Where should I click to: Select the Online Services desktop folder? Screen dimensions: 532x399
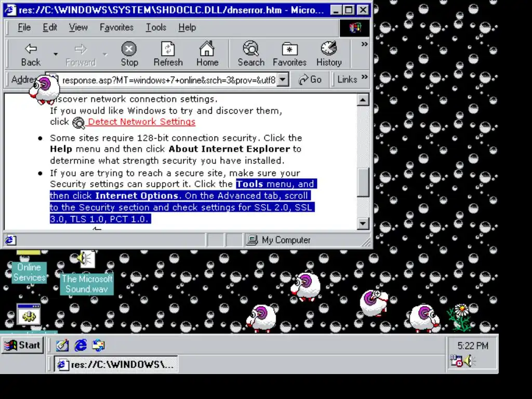pos(29,272)
